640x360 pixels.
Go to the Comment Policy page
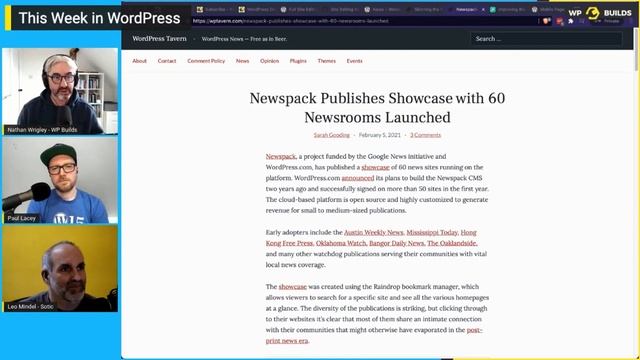click(206, 61)
